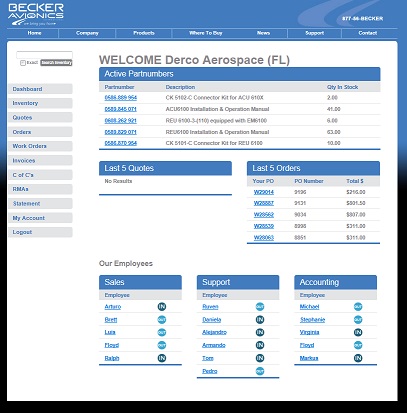This screenshot has height=413, width=407.
Task: Open partnumber link for REU6100 Installation manual
Action: pos(121,132)
